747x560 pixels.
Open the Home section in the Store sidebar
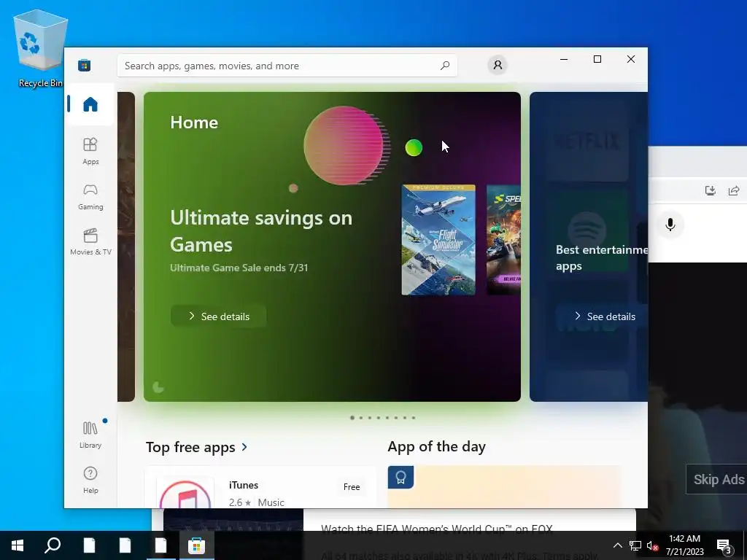coord(90,104)
